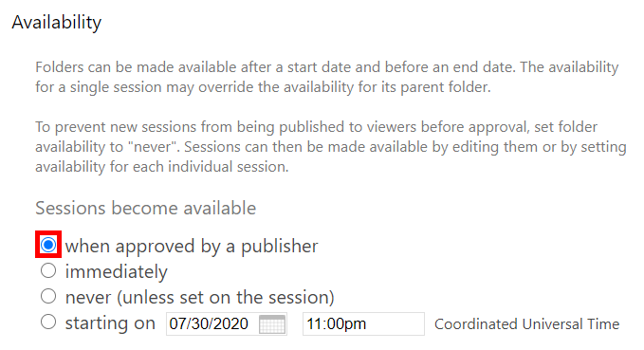The height and width of the screenshot is (350, 644).
Task: Click the "Sessions become available" subheading
Action: click(145, 208)
